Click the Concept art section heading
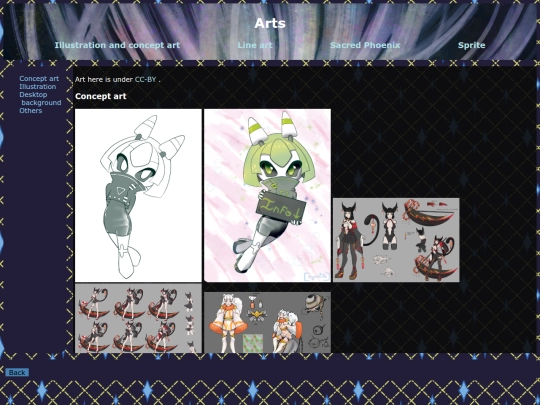Viewport: 540px width, 405px height. 101,96
